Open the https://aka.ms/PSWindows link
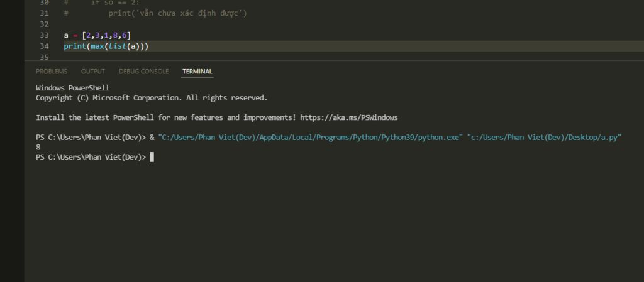The width and height of the screenshot is (644, 282). pyautogui.click(x=348, y=117)
